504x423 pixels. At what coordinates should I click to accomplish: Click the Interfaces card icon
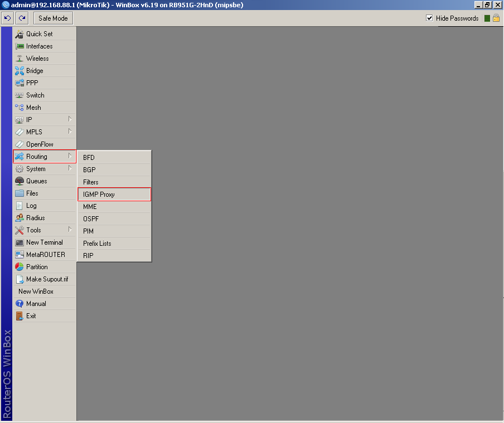(x=20, y=46)
